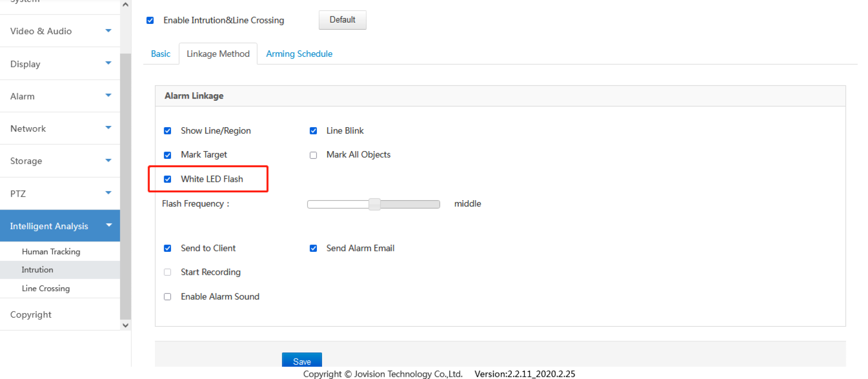The width and height of the screenshot is (868, 379).
Task: Expand the Display section arrow
Action: coord(108,63)
